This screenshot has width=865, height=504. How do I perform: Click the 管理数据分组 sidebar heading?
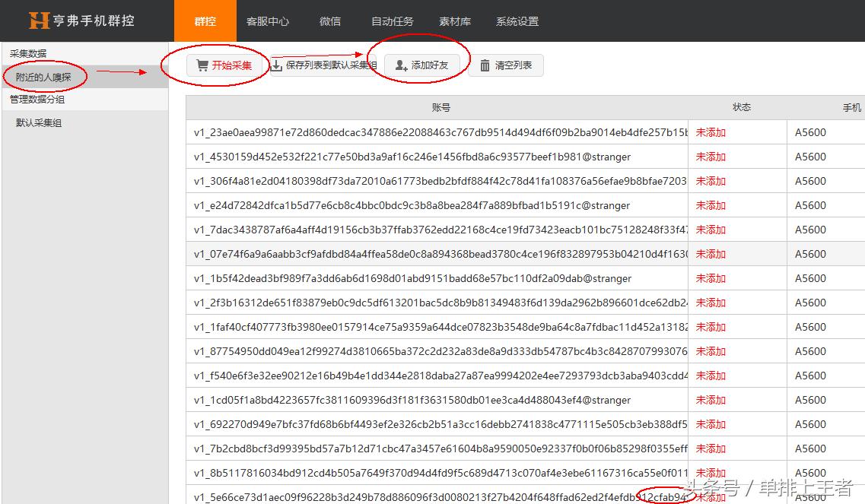pos(37,100)
